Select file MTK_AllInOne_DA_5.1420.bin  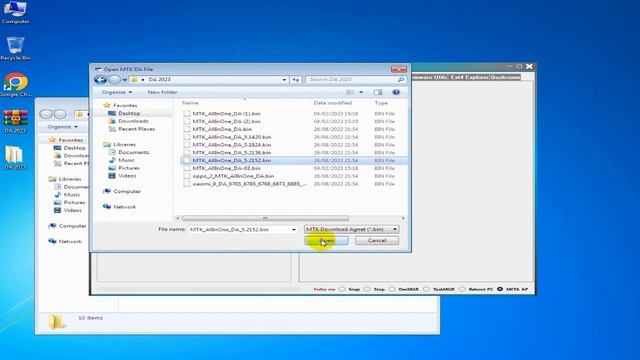(231, 137)
